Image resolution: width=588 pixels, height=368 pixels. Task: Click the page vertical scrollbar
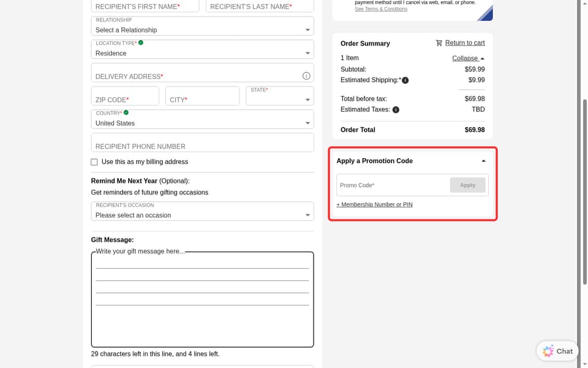coord(584,191)
